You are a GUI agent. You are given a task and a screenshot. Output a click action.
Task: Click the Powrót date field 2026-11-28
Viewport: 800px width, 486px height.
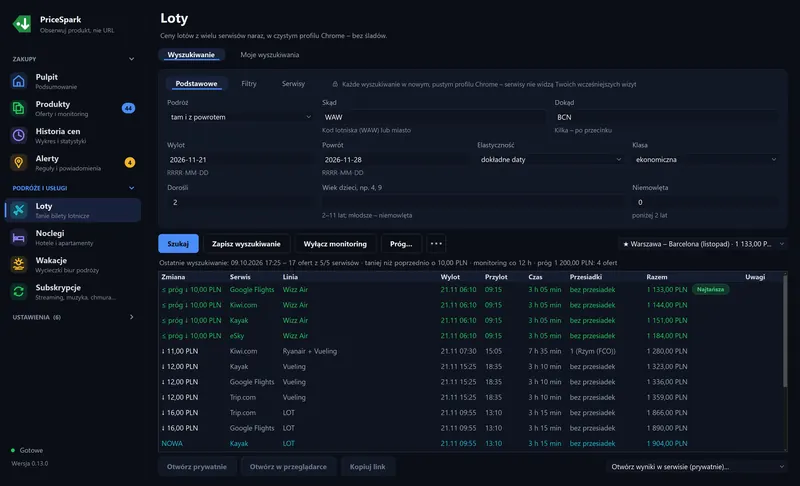pos(395,160)
